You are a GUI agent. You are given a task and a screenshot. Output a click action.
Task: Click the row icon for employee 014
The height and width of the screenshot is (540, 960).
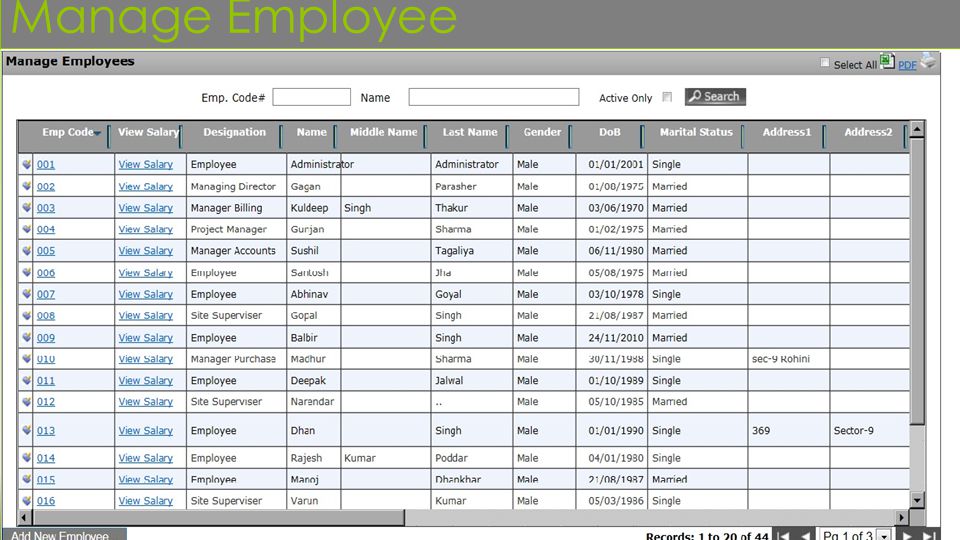(26, 457)
